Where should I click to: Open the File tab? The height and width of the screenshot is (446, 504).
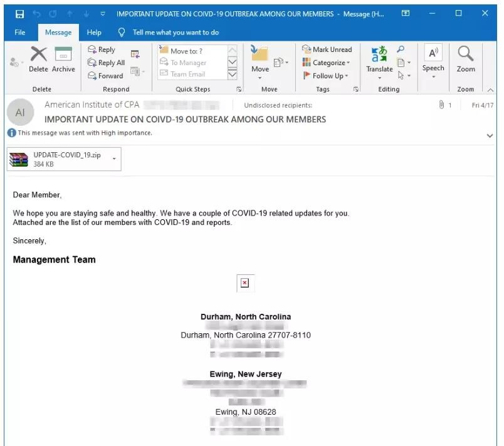coord(19,33)
